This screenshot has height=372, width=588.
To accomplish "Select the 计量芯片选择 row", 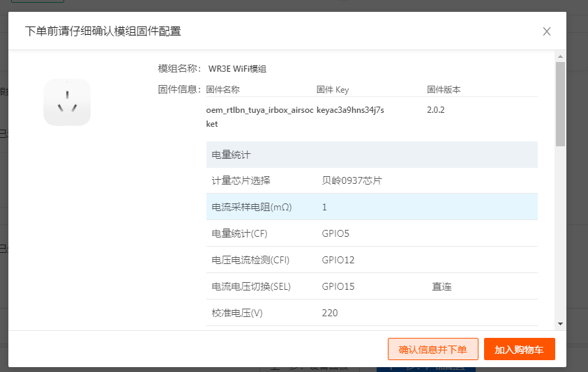I will click(x=372, y=180).
